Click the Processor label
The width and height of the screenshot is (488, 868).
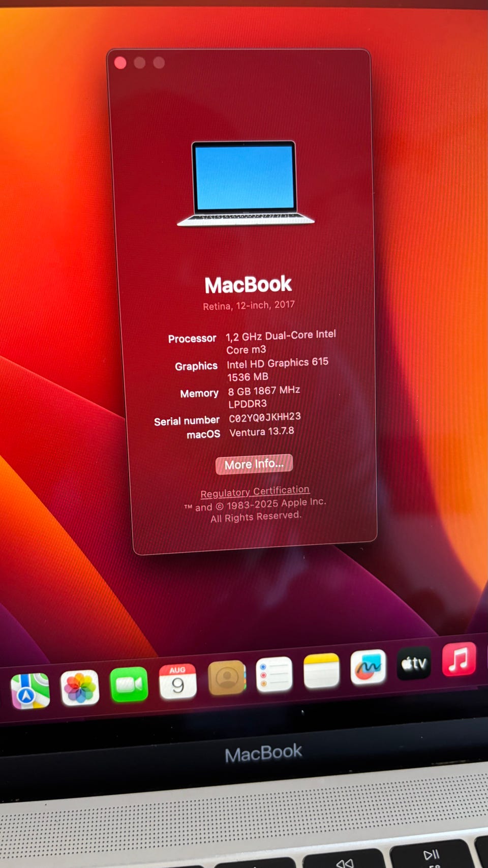click(x=192, y=339)
